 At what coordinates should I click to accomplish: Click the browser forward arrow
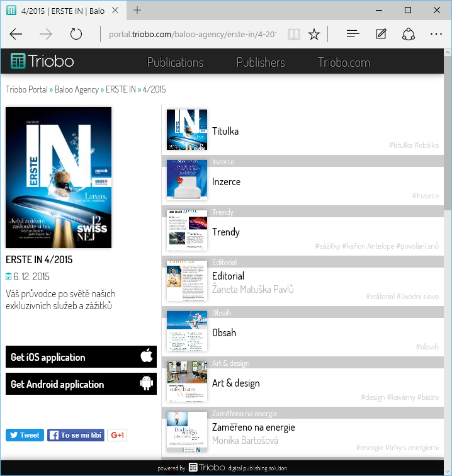pyautogui.click(x=46, y=34)
